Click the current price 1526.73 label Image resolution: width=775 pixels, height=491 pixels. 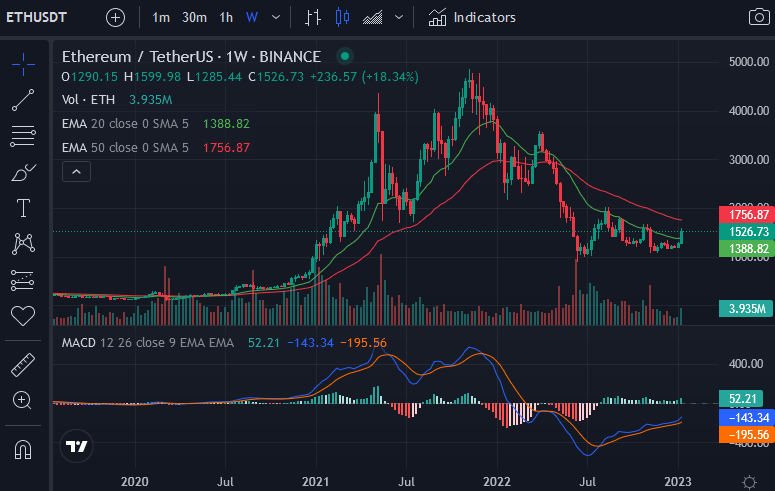747,231
